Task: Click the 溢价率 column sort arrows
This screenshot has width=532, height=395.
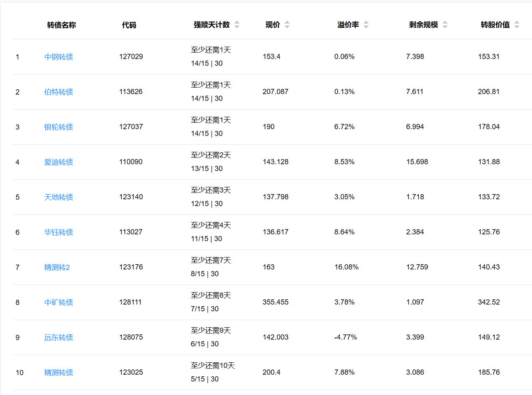Action: coord(366,25)
